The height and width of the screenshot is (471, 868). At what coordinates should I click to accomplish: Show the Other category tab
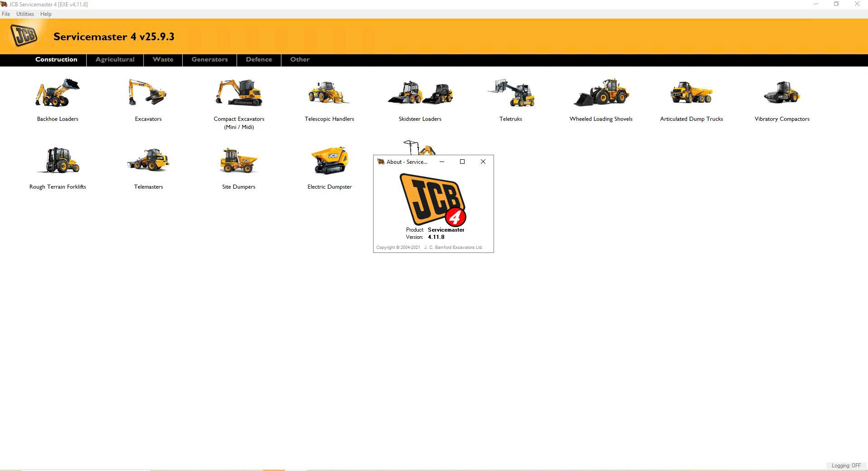tap(300, 59)
